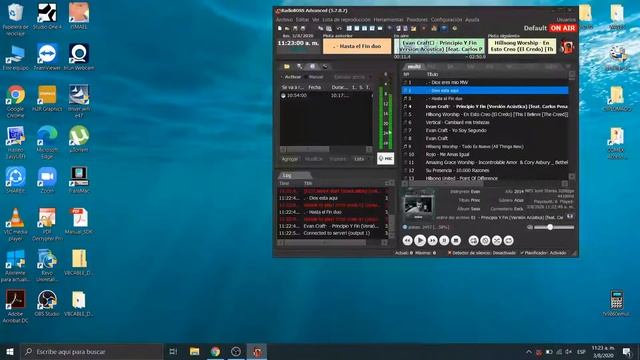
Task: Click the next track box Hillsong Worship
Action: 522,46
